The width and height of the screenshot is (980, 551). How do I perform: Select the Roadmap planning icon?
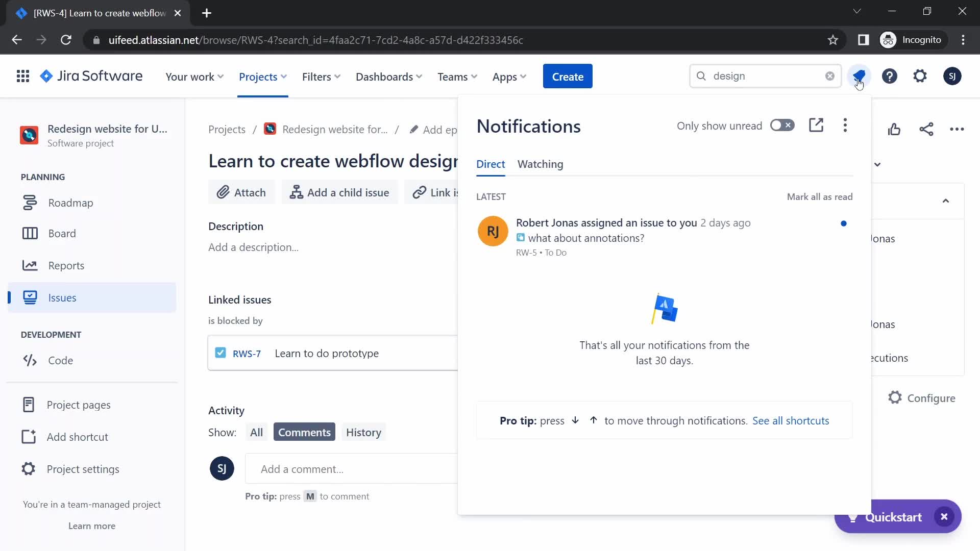[x=30, y=202]
